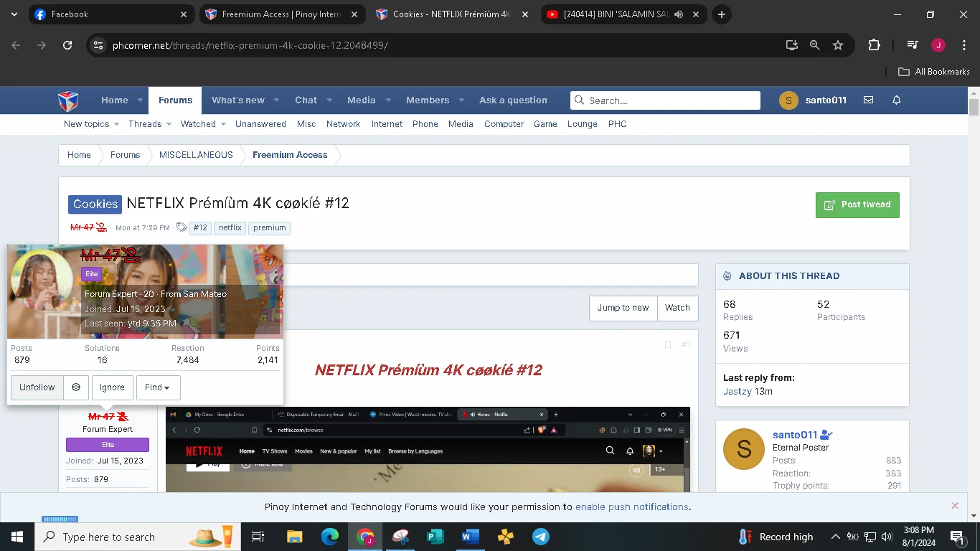Toggle Watch for this thread
The image size is (980, 551).
pos(677,308)
